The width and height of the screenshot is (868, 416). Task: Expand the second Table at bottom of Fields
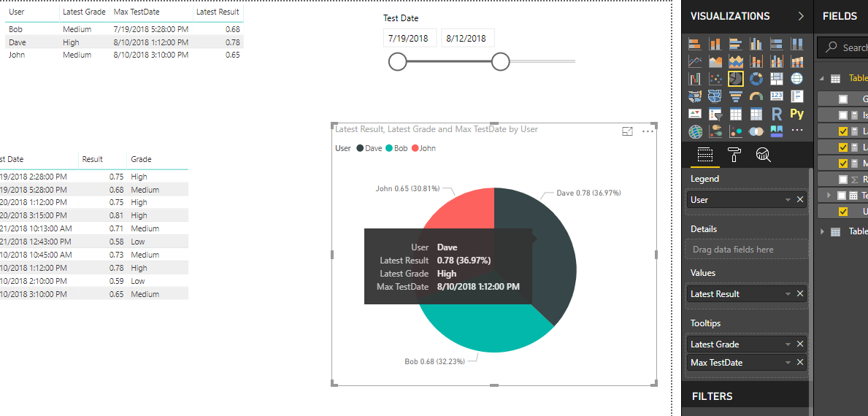[823, 231]
